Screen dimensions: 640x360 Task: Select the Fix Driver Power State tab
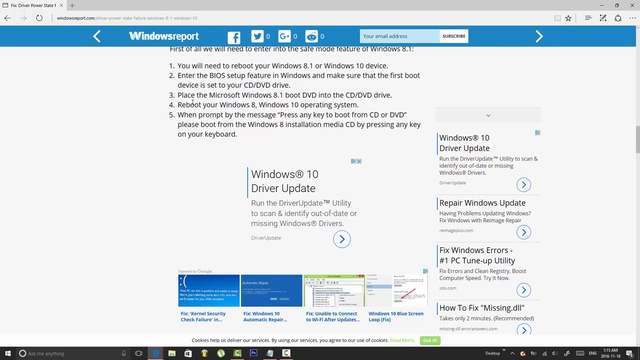[33, 5]
